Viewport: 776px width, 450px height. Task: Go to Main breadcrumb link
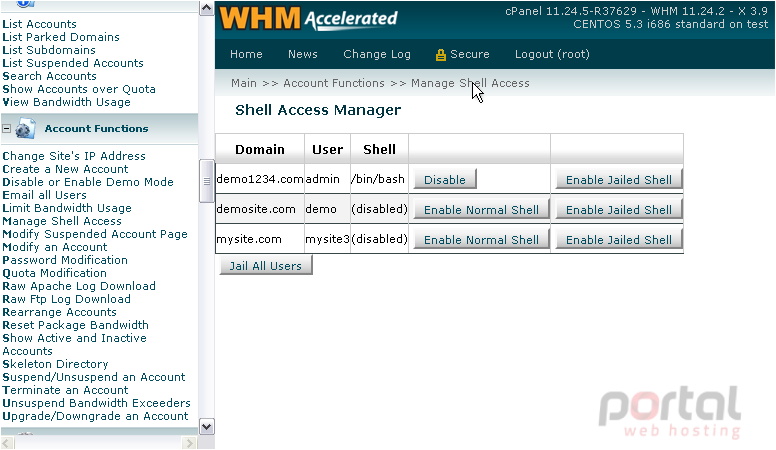coord(243,83)
